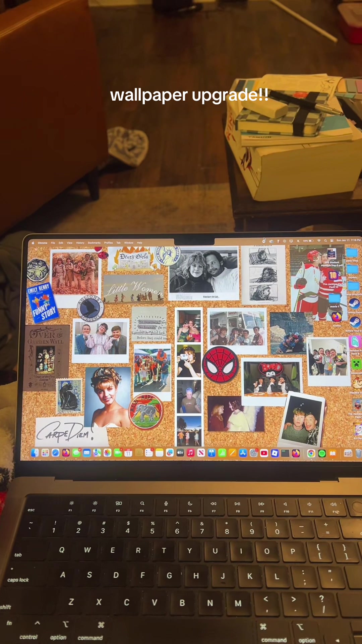Open the Trash in the Dock
362x644 pixels.
[x=359, y=453]
